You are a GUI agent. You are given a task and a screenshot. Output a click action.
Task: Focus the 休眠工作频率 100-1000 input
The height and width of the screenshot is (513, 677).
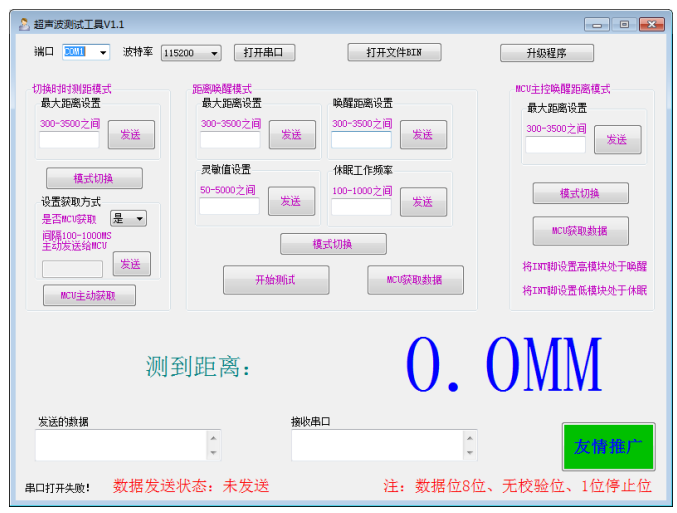(x=361, y=207)
